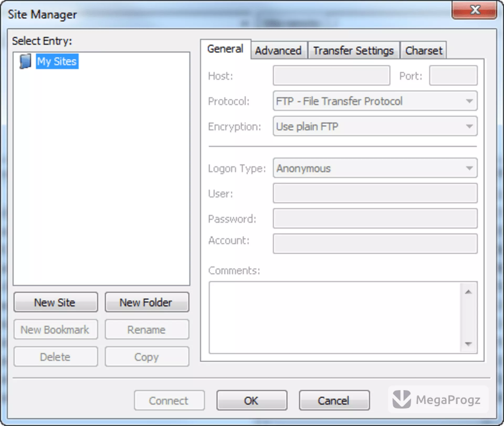Open the Logon Type dropdown
The image size is (504, 426).
click(x=375, y=168)
